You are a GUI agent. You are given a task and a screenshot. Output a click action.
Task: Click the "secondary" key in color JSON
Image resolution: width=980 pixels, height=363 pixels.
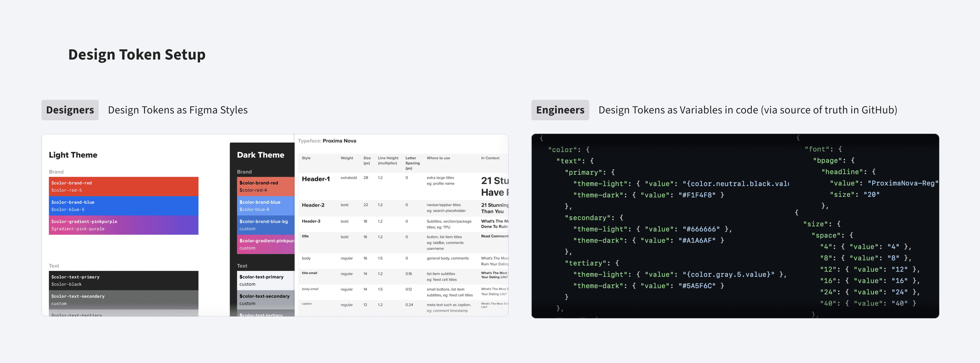(588, 218)
